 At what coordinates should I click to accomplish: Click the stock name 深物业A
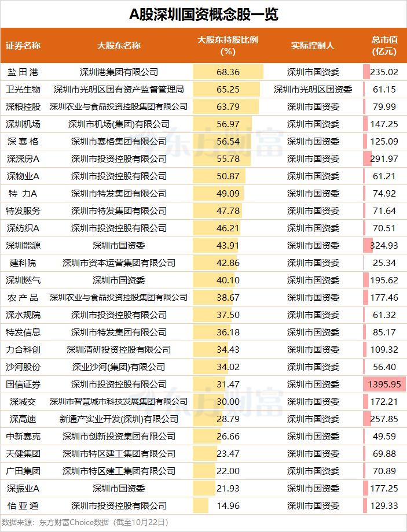pyautogui.click(x=23, y=176)
